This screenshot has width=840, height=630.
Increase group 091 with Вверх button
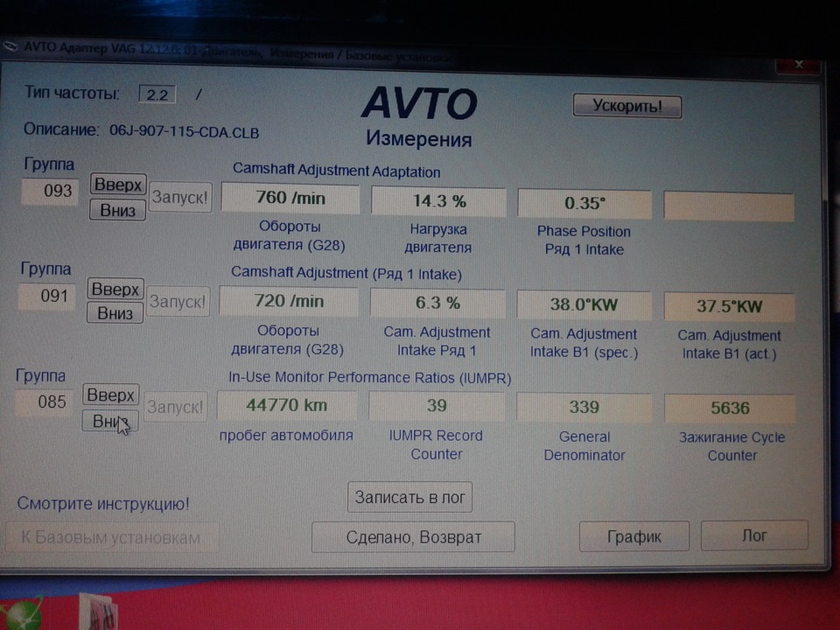(115, 290)
